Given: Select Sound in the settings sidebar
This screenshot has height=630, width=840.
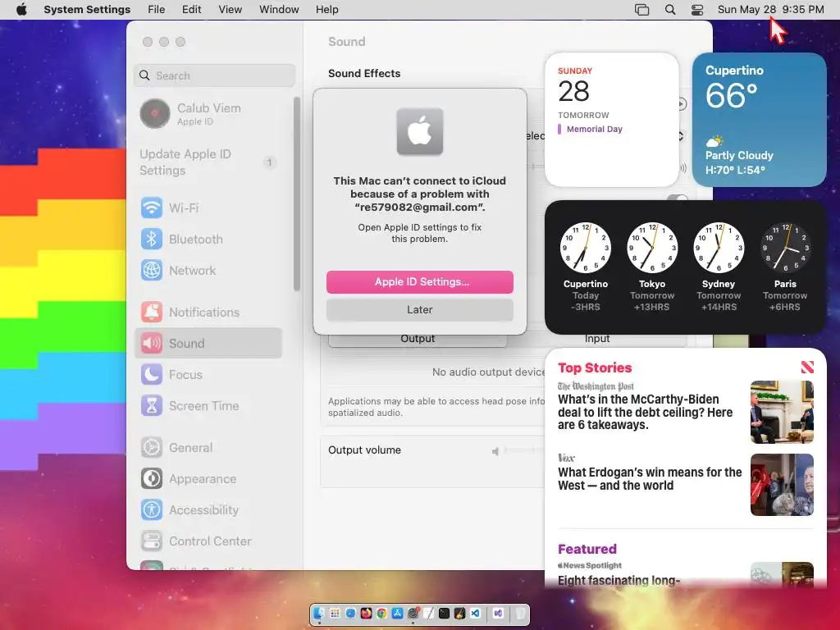Looking at the screenshot, I should coord(208,343).
